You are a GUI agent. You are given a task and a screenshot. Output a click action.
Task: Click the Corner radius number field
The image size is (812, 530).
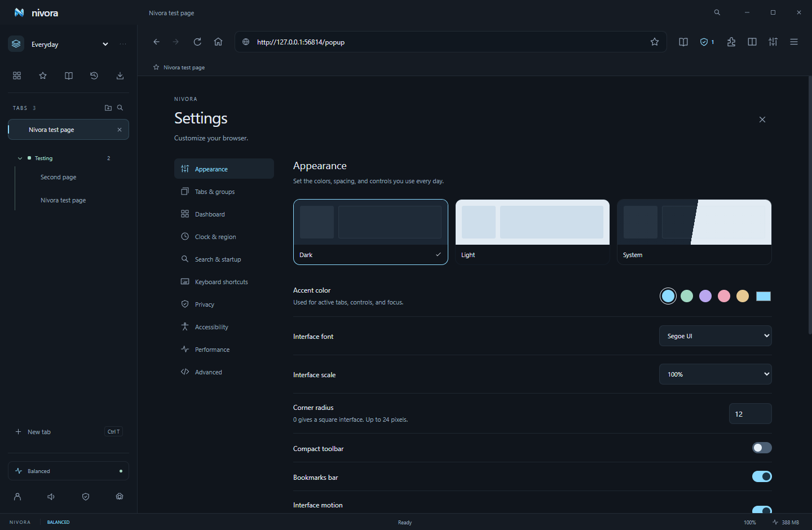(751, 414)
